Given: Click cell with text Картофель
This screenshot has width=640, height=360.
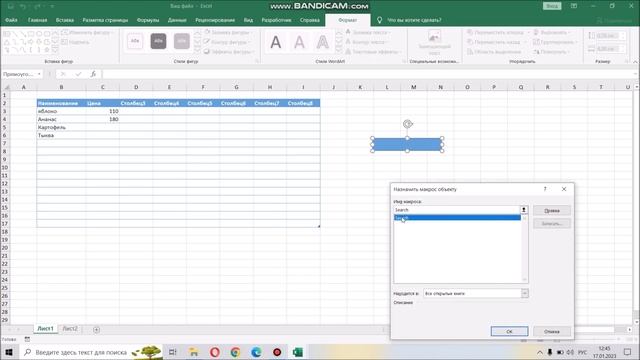Looking at the screenshot, I should click(x=61, y=127).
